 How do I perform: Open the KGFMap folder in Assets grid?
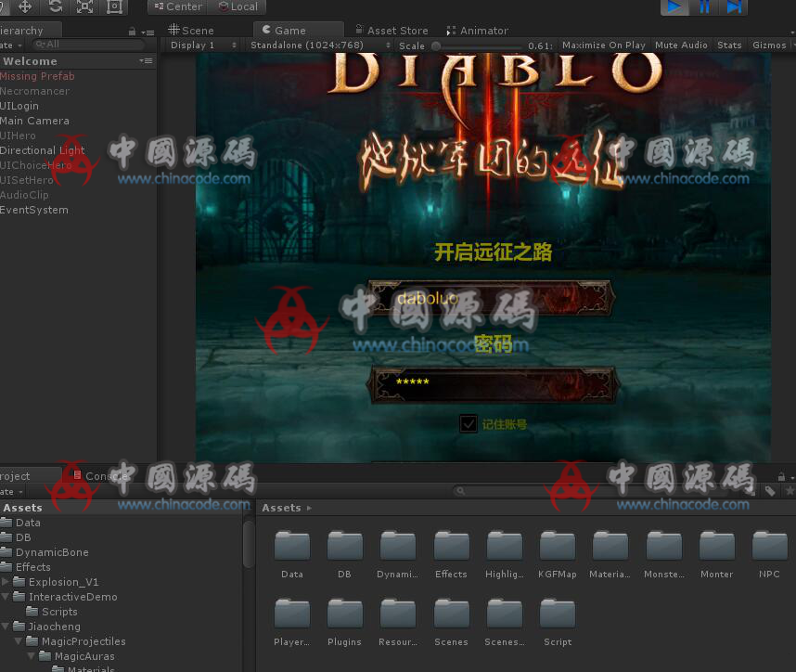(558, 546)
